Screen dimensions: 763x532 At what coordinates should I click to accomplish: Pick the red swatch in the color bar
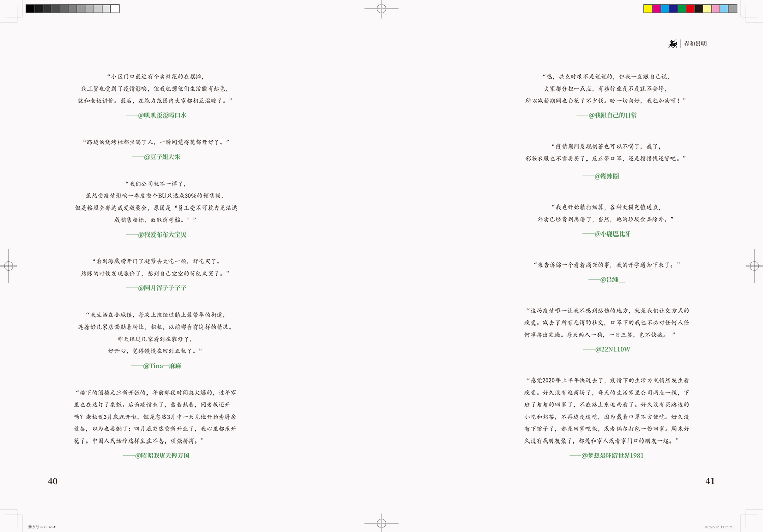pos(690,9)
